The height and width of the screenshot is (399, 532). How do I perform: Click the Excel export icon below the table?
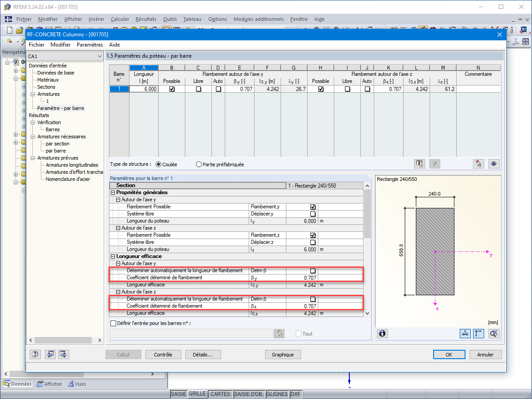(420, 164)
